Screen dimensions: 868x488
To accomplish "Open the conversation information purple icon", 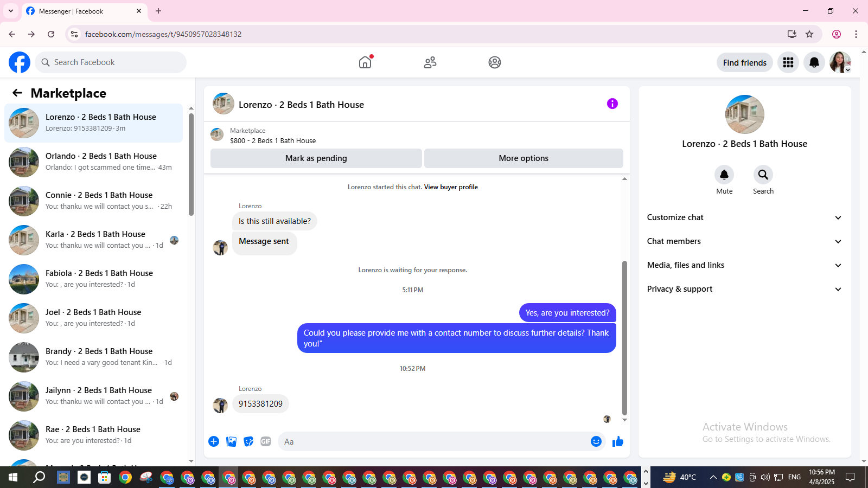I will point(612,104).
